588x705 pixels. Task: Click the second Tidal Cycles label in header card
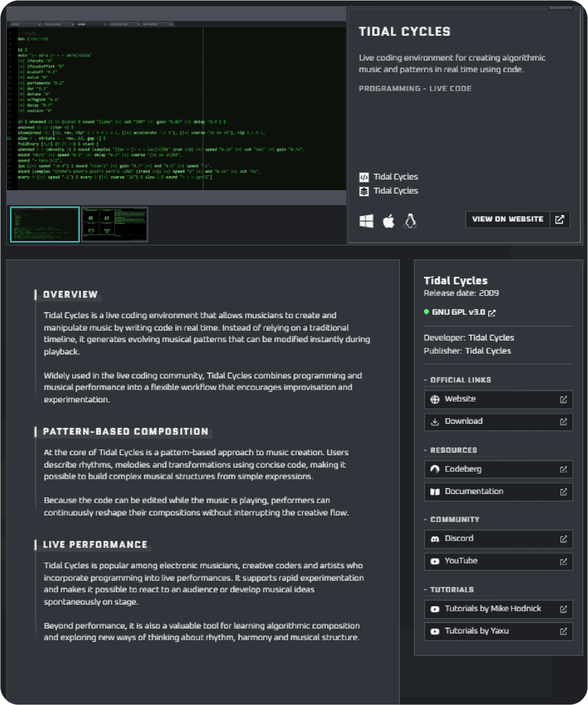point(396,191)
